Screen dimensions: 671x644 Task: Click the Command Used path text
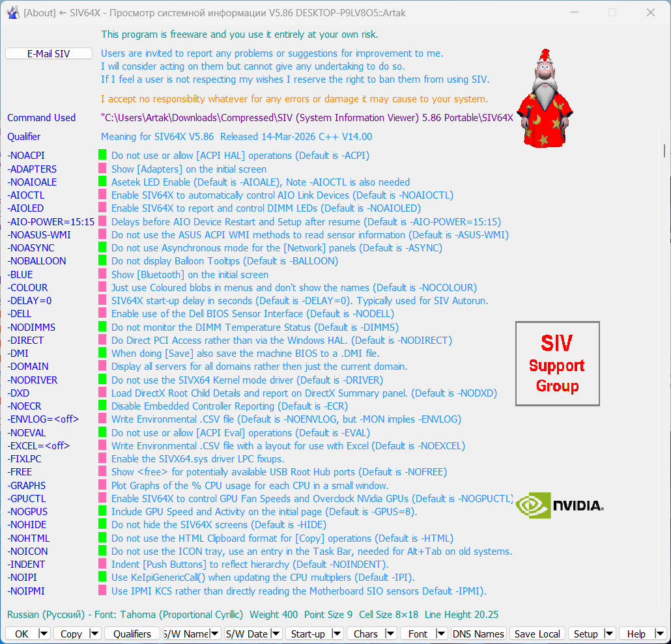(x=307, y=118)
